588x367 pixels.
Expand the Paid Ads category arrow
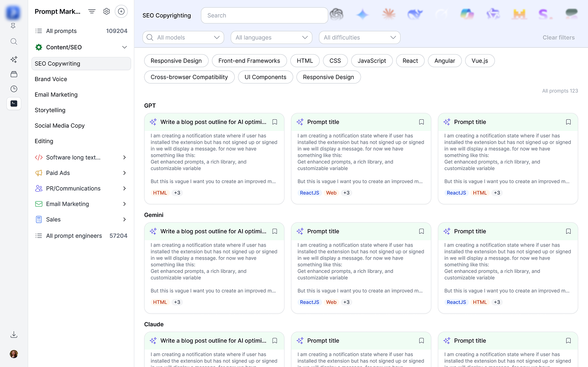tap(124, 173)
